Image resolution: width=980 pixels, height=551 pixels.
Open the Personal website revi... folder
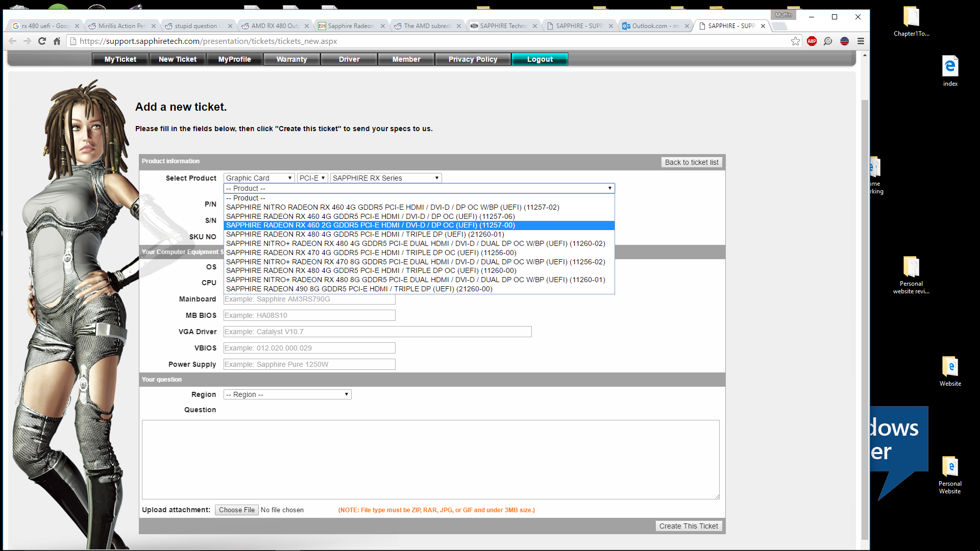pos(911,275)
